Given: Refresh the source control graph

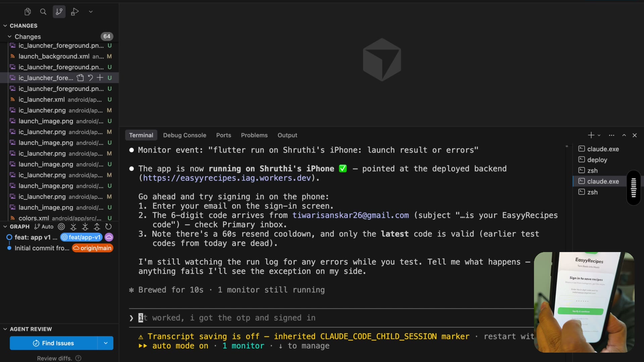Looking at the screenshot, I should tap(108, 227).
